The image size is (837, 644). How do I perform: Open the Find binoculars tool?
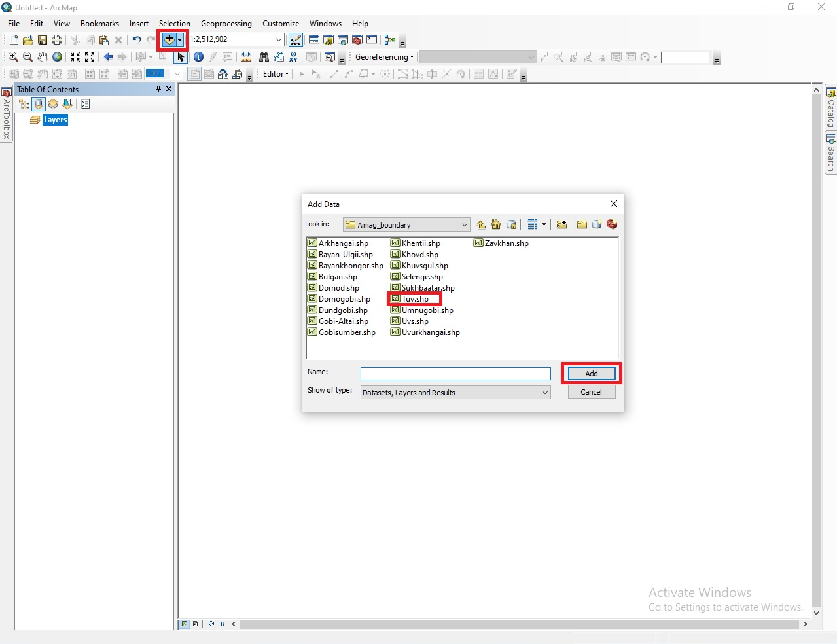[264, 57]
